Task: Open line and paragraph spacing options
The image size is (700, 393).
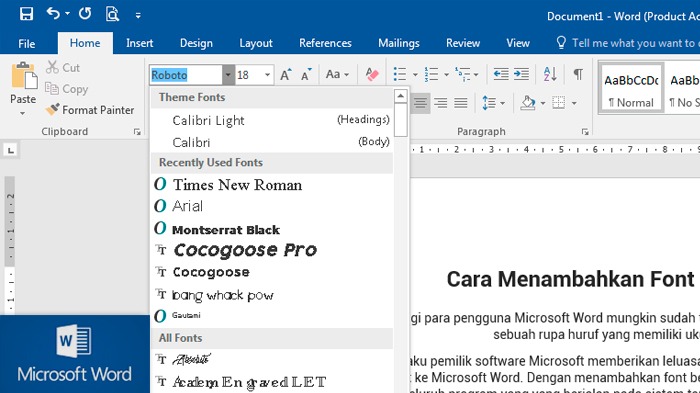Action: point(493,103)
